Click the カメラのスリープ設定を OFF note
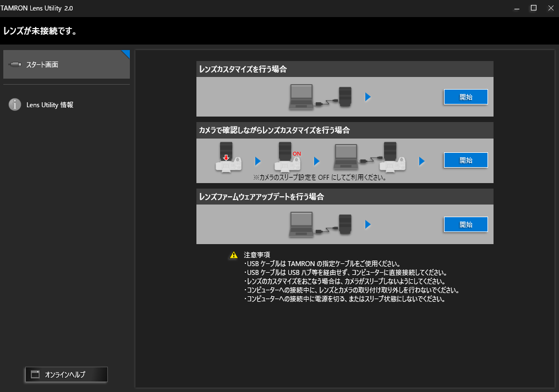 pyautogui.click(x=320, y=178)
